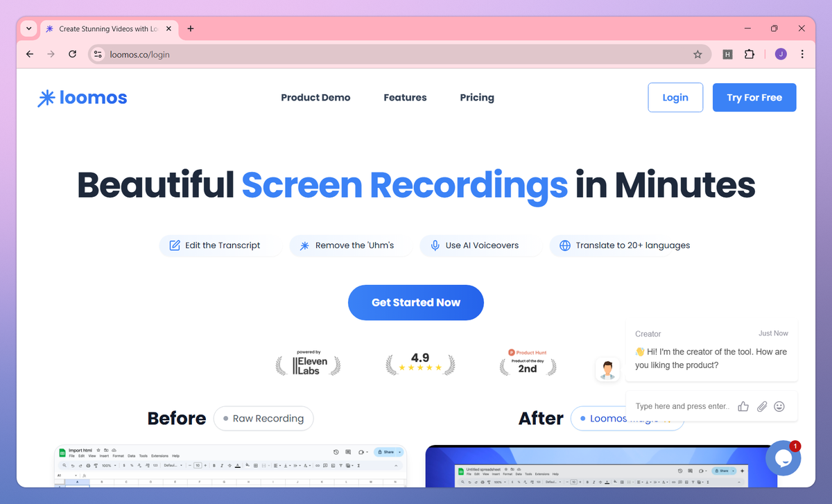Click the 4.9 star rating badge

pos(420,363)
